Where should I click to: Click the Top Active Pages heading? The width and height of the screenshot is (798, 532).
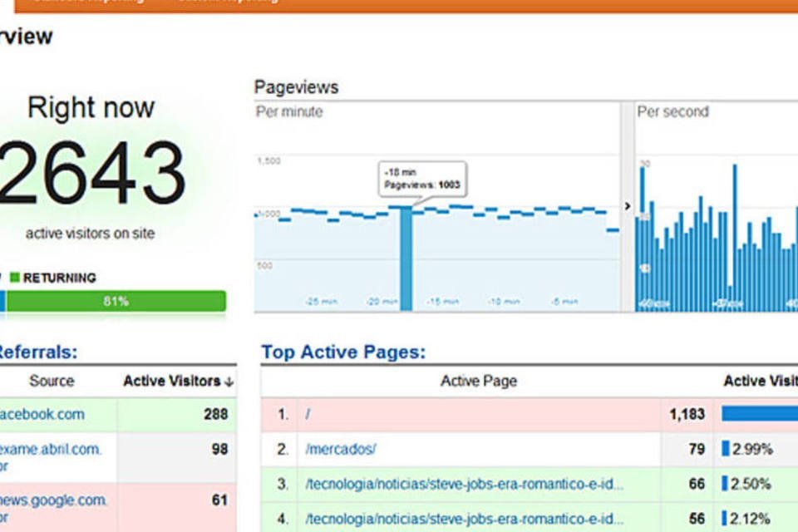[343, 352]
